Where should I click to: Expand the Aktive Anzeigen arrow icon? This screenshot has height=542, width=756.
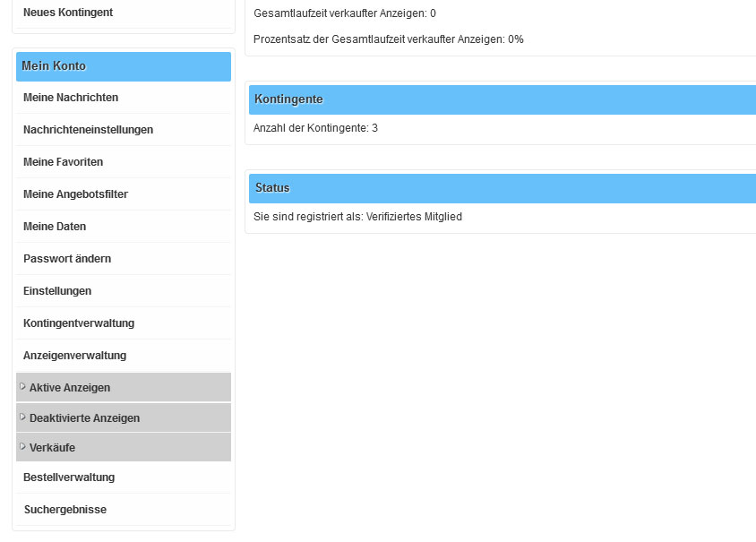22,386
